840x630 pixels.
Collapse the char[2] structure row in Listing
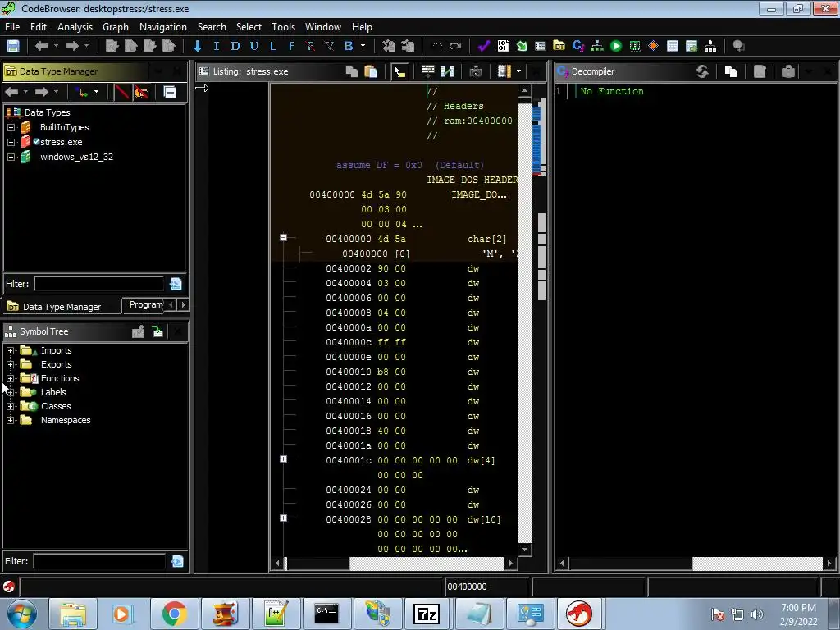coord(283,237)
